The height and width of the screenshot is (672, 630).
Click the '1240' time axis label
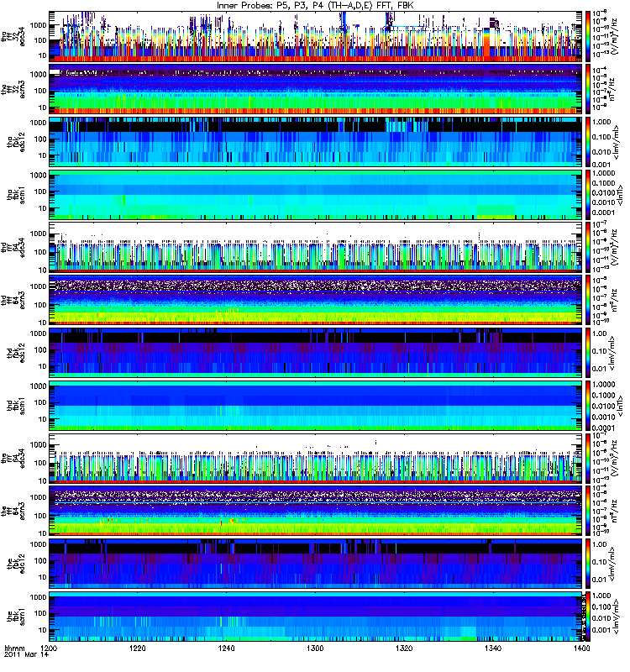pos(226,648)
